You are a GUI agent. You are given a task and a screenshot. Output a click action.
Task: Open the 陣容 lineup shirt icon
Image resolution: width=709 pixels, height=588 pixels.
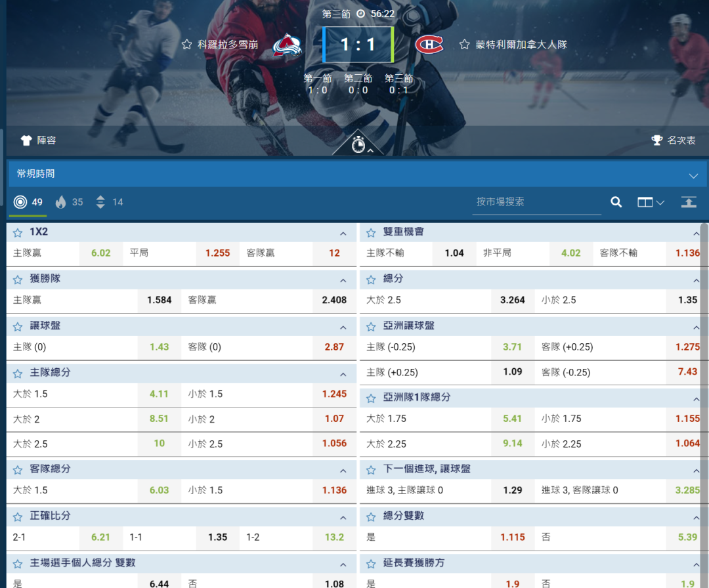[x=26, y=140]
